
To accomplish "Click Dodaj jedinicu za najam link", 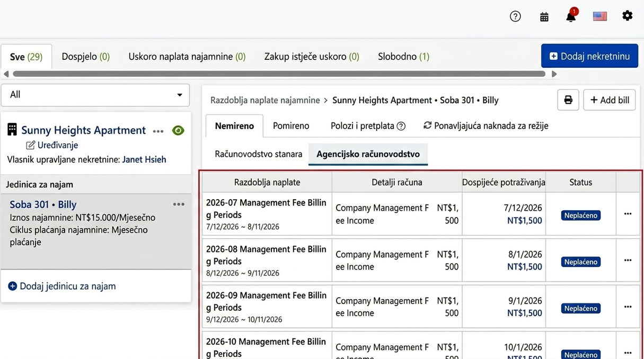I will point(62,286).
